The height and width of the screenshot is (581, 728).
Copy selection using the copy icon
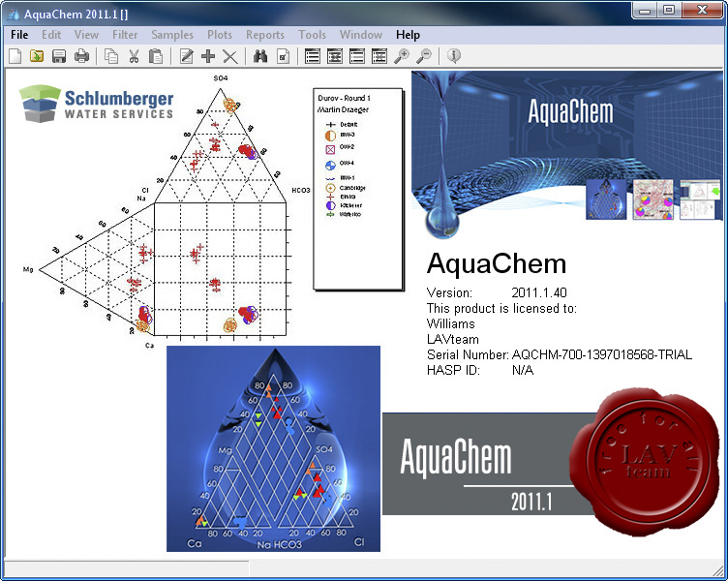click(111, 56)
